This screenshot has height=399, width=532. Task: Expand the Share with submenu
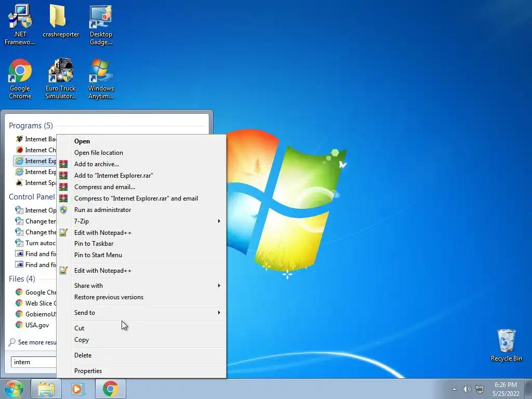pos(141,286)
